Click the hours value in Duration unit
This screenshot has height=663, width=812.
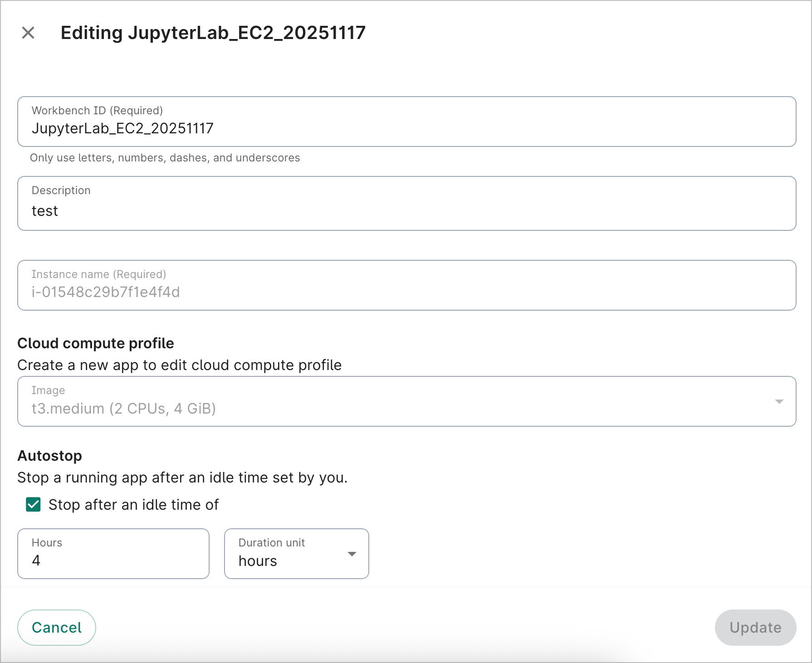tap(257, 561)
